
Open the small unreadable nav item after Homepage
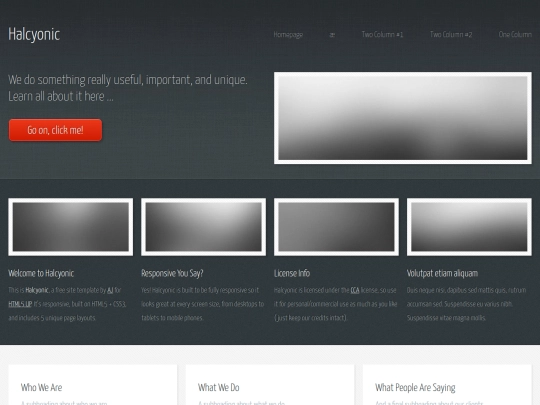pyautogui.click(x=332, y=35)
